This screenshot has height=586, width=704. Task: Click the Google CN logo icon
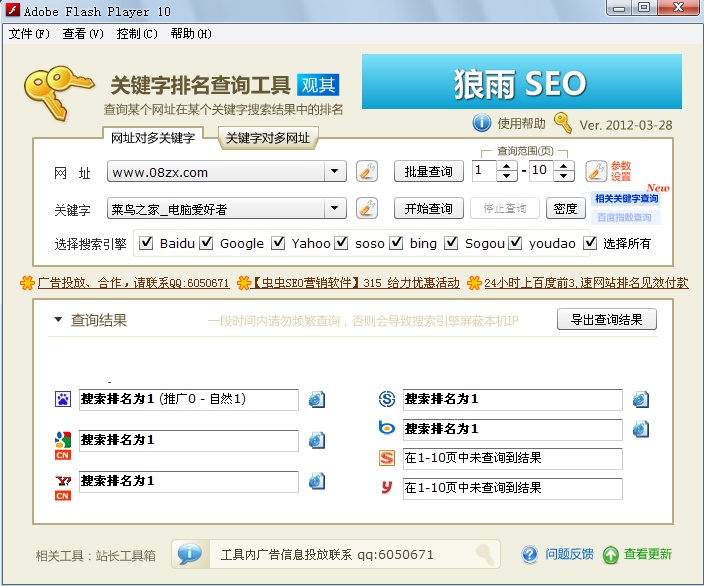(63, 445)
